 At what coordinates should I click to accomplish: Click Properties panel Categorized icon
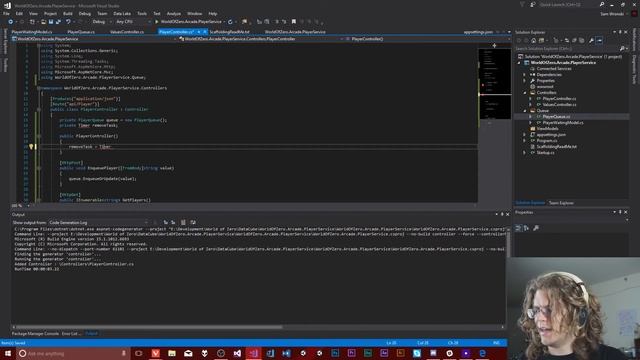(x=518, y=228)
